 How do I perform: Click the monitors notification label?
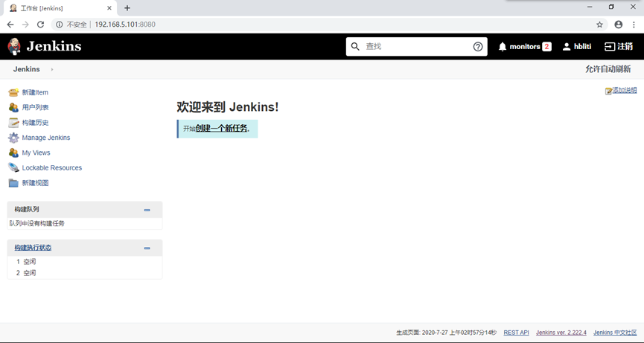(524, 47)
